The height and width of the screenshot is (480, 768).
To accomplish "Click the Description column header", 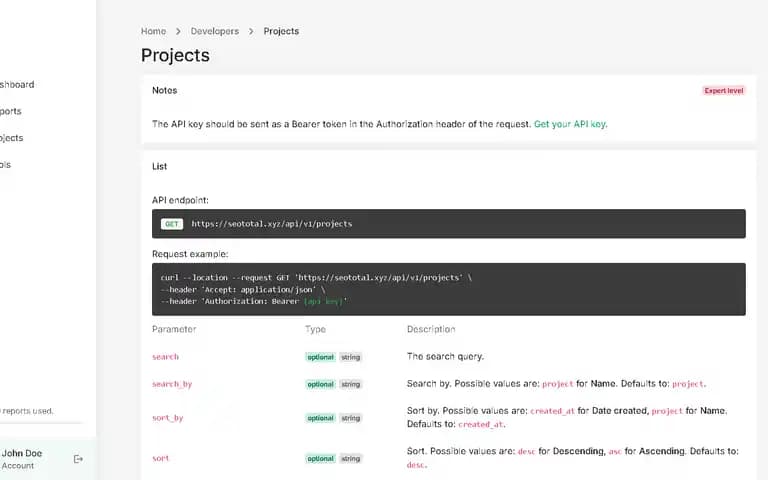I will click(x=431, y=329).
